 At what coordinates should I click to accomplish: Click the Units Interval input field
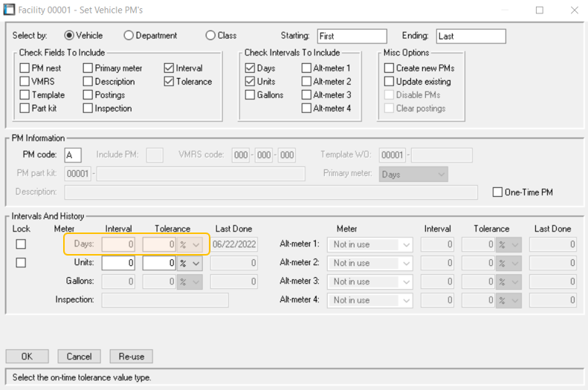click(x=118, y=263)
